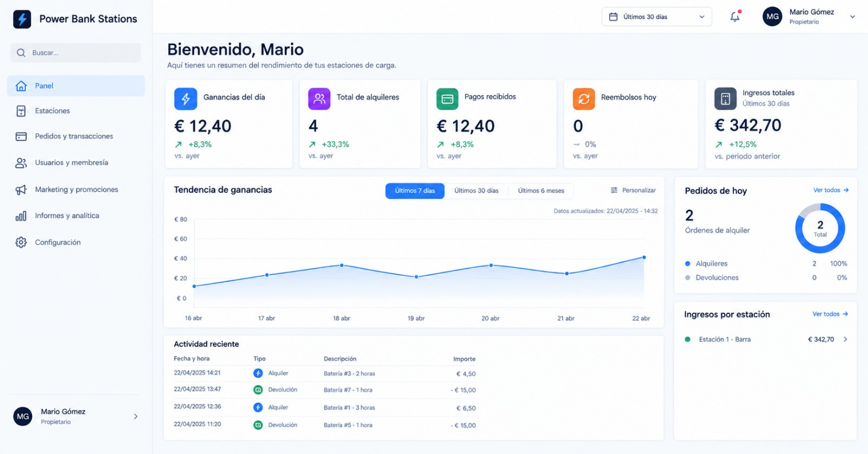Click the Devoluciones gray legend dot

[x=688, y=278]
